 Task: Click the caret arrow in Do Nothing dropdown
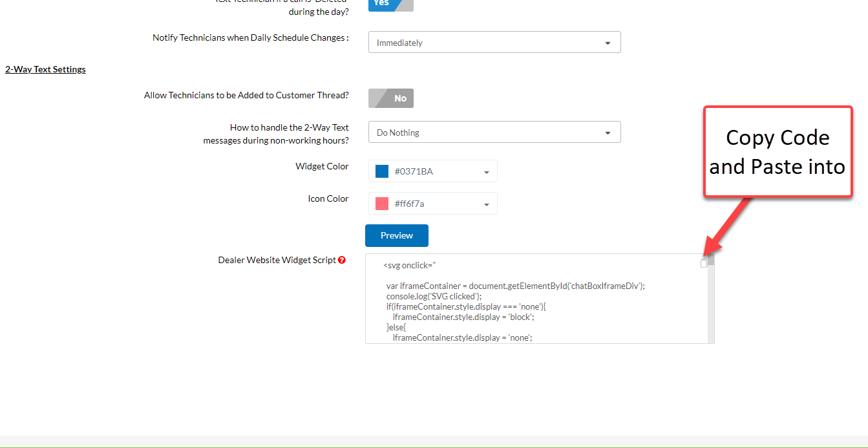point(608,133)
